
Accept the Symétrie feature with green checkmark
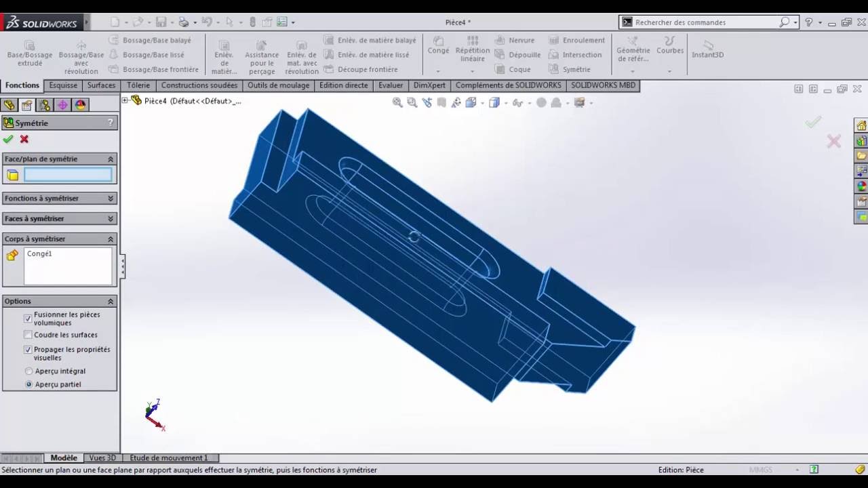[8, 139]
